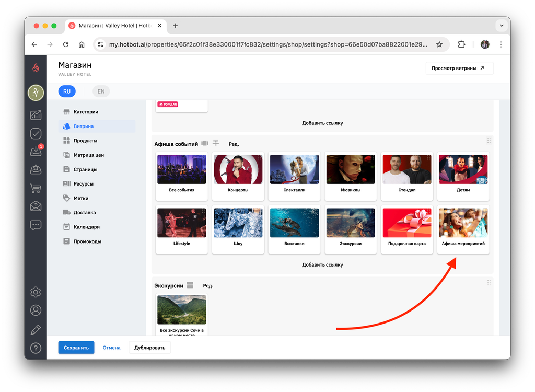This screenshot has height=392, width=535.
Task: Open the Промокоды menu item
Action: (x=97, y=241)
